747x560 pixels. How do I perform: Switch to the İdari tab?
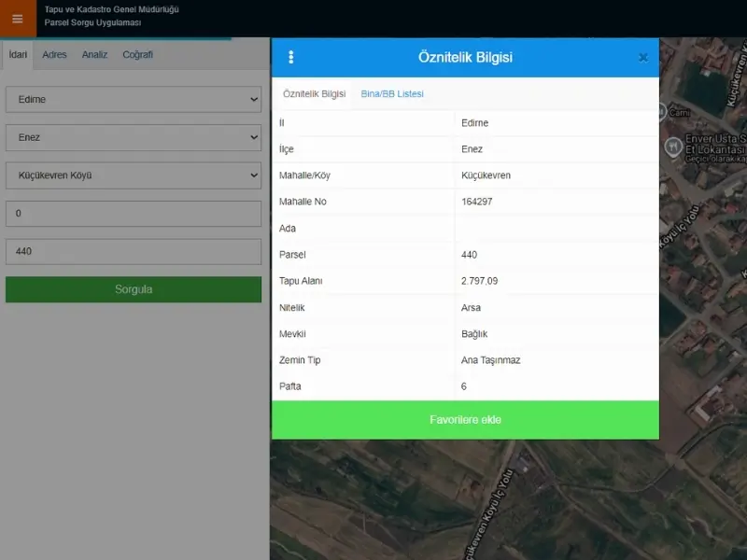tap(18, 54)
